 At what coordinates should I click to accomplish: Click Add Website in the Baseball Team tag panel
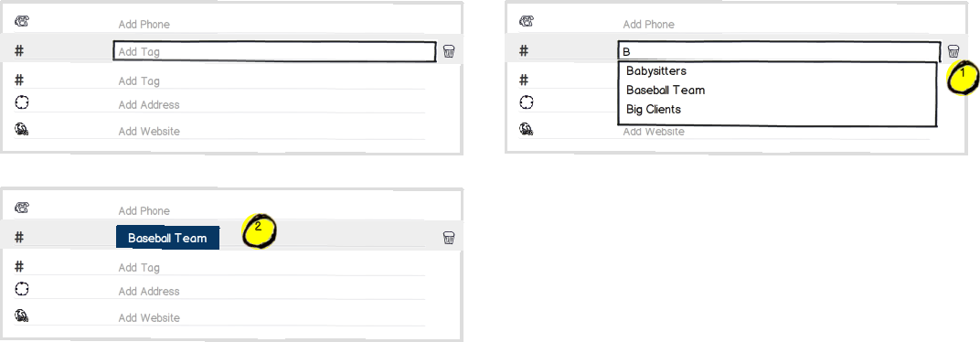(x=149, y=317)
